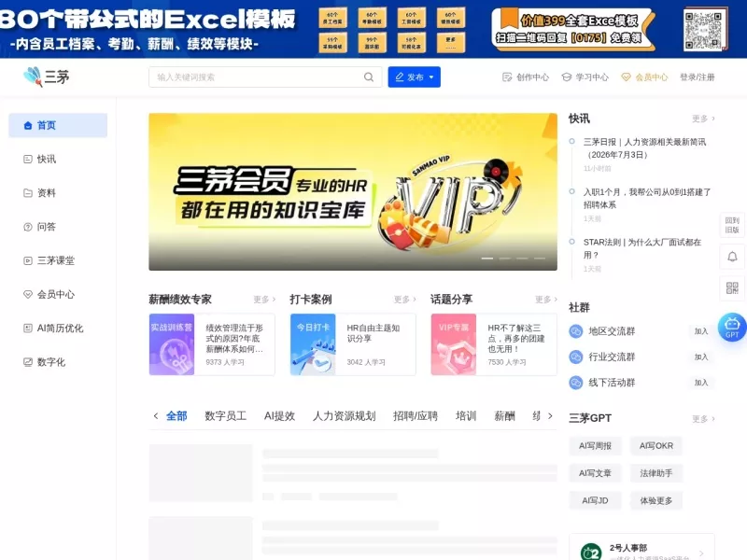Select the last carousel indicator dash
The height and width of the screenshot is (560, 747).
pos(540,259)
